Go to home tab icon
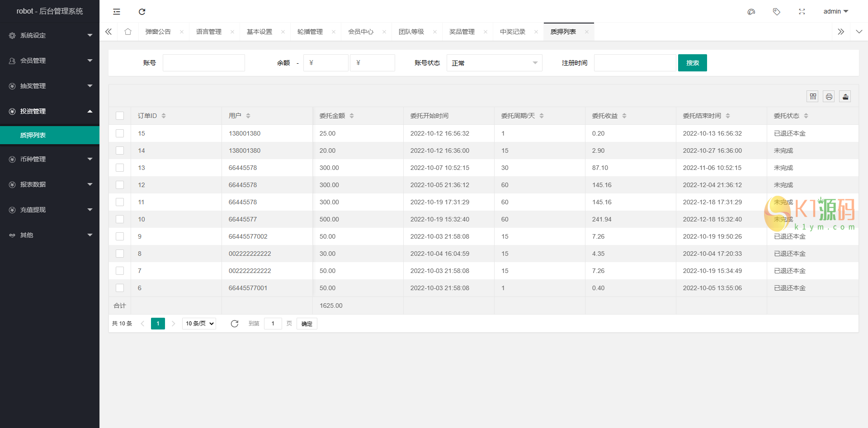The image size is (868, 428). [128, 32]
